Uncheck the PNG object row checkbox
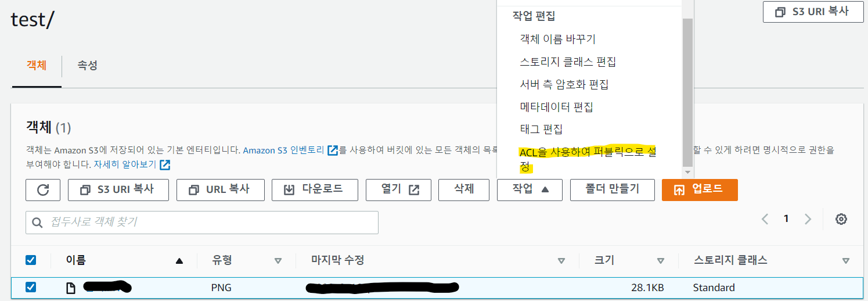Viewport: 868px width, 301px height. click(x=31, y=287)
